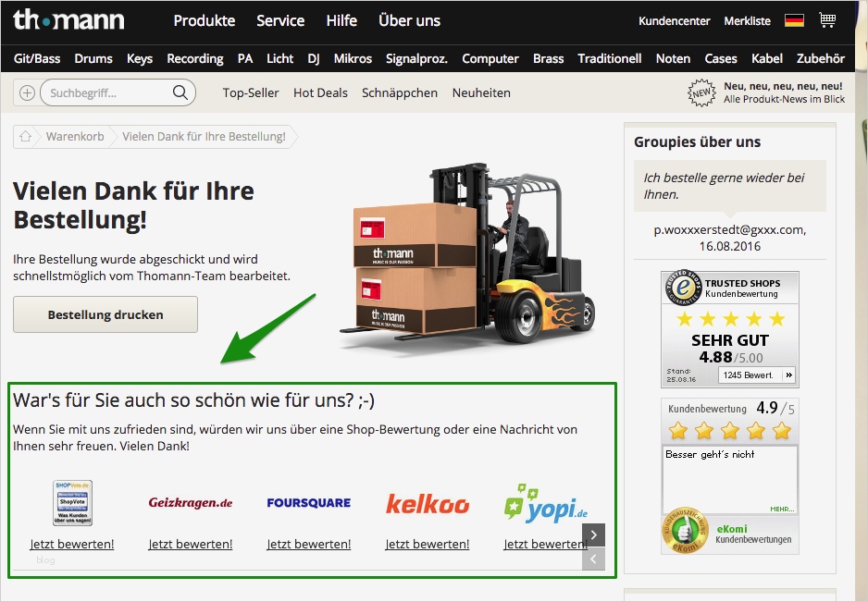Click Warenkorb breadcrumb

75,137
